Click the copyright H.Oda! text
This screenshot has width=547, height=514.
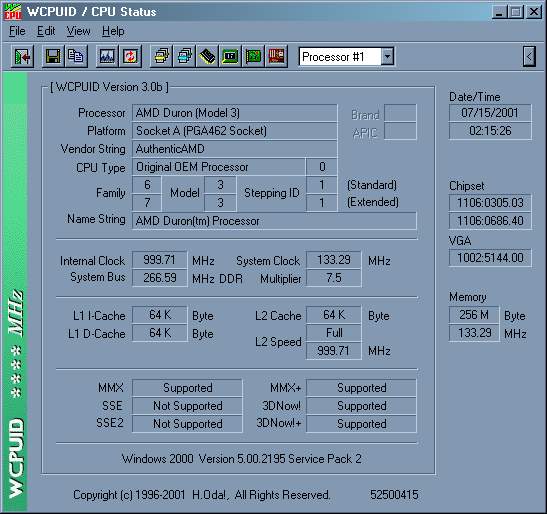pos(201,495)
